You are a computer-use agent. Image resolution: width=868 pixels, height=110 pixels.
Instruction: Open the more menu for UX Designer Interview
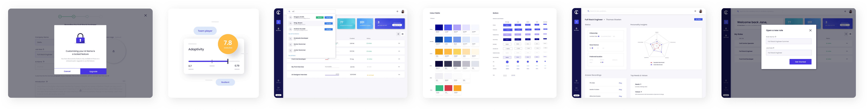tap(399, 75)
